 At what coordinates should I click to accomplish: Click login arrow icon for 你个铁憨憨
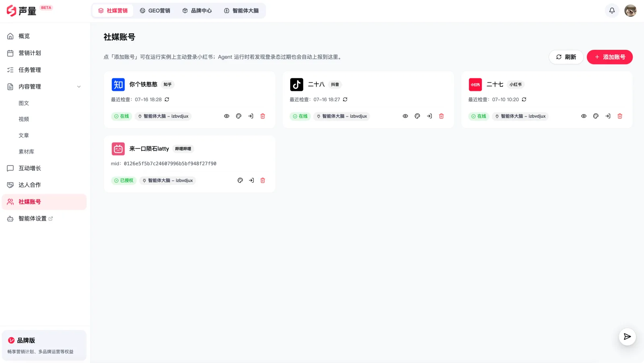click(251, 116)
